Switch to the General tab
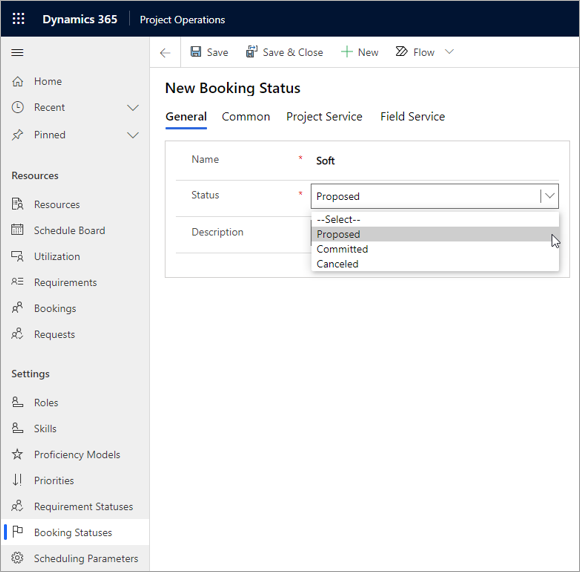 (x=186, y=117)
